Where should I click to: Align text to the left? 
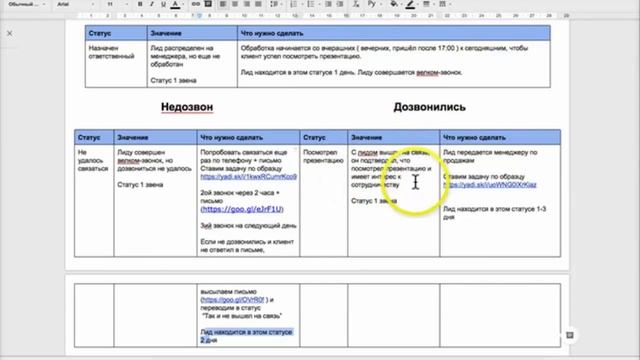(223, 4)
